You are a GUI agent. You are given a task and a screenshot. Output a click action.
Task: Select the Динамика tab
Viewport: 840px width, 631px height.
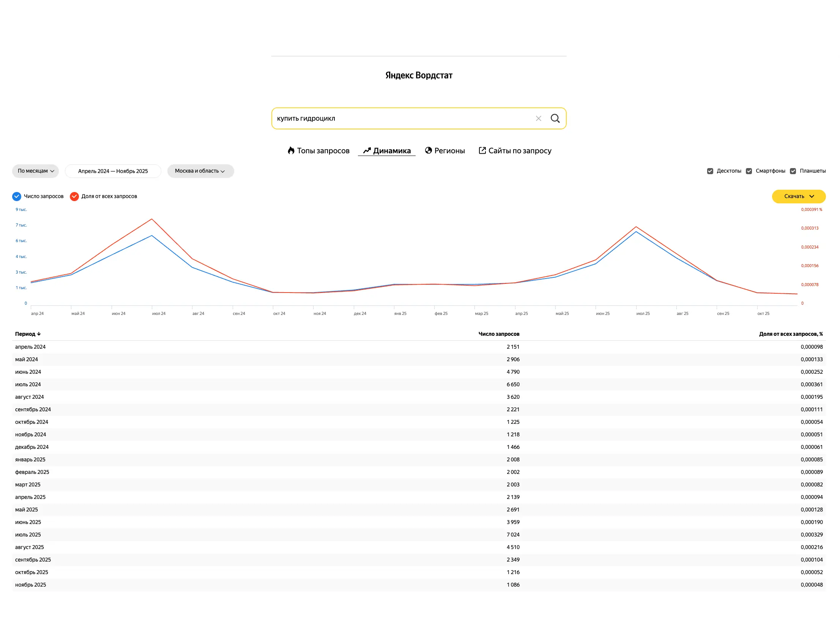coord(386,151)
